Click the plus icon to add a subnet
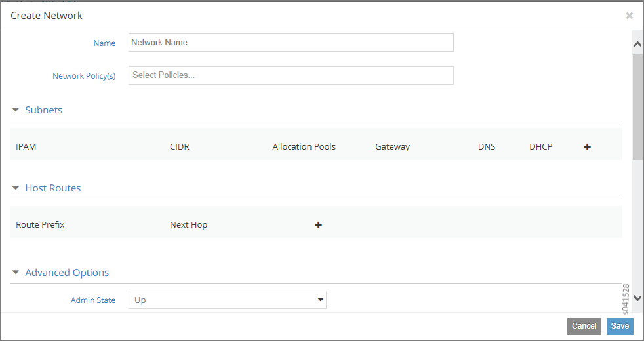Screen dimensions: 644x341 (x=587, y=147)
